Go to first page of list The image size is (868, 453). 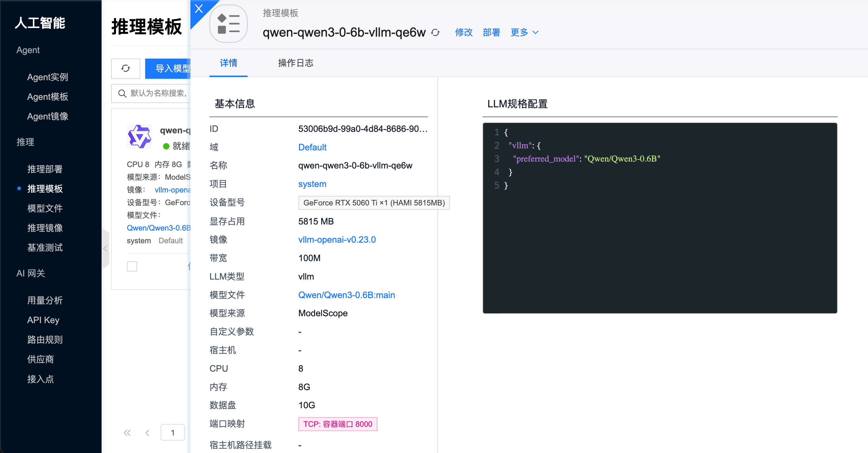pos(127,433)
